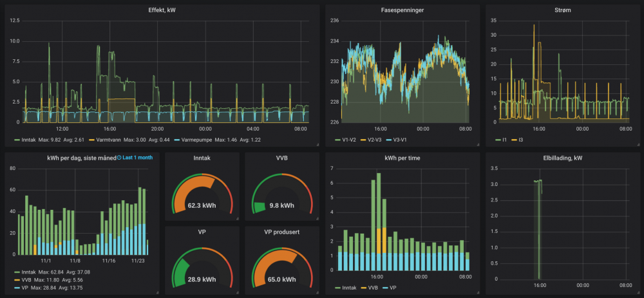
Task: Open the kWh per time panel header menu
Action: [402, 158]
